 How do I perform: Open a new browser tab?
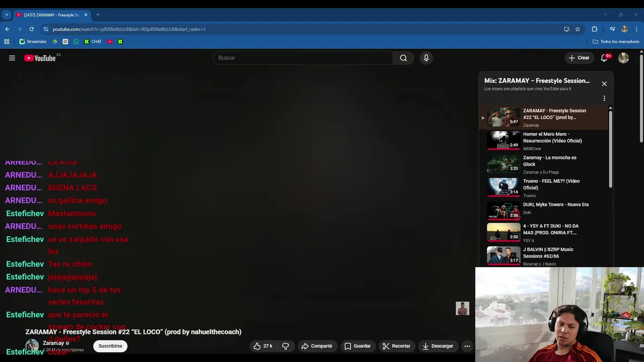[x=98, y=15]
